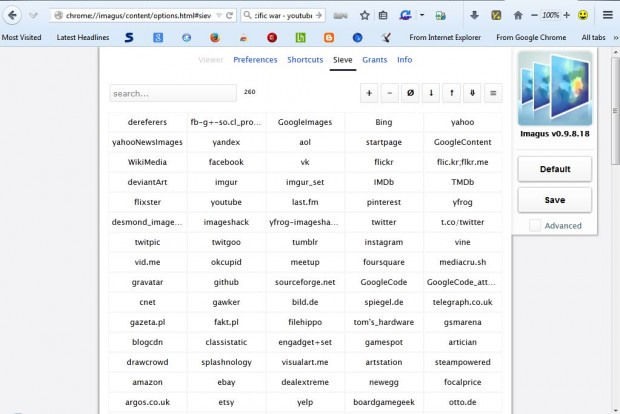The image size is (620, 414).
Task: Open the Google bookmark icon
Action: 158,38
